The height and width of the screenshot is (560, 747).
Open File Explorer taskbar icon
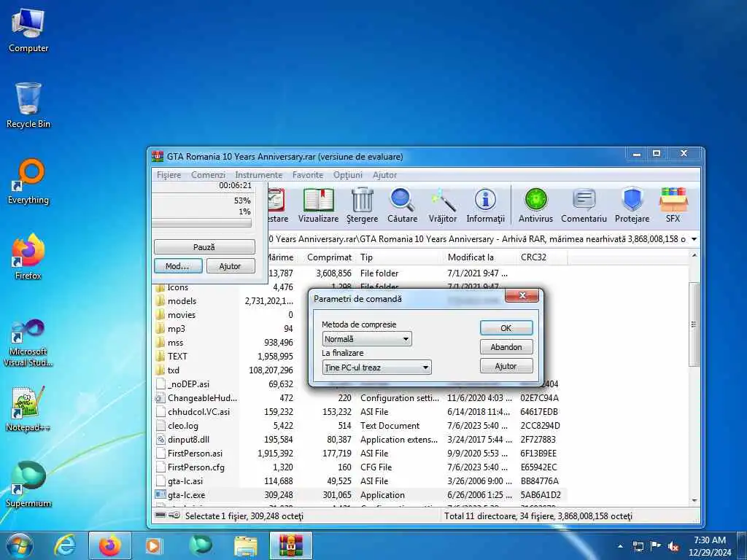click(245, 545)
